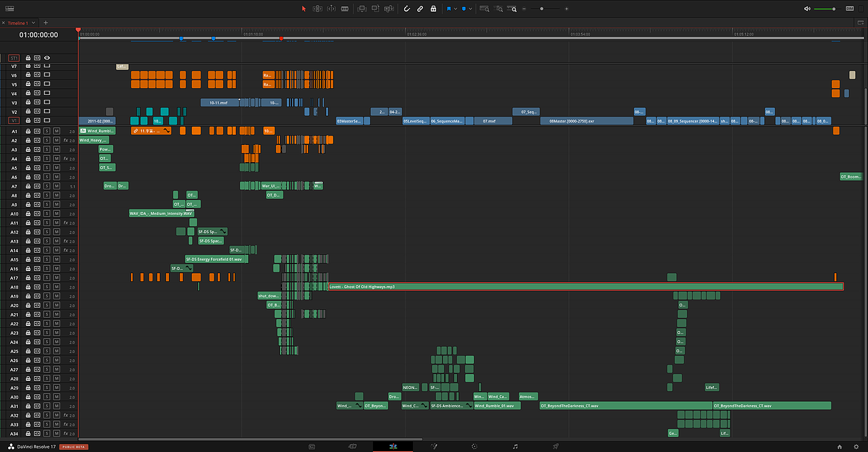Open the Edit page
The image size is (868, 452).
[x=393, y=447]
